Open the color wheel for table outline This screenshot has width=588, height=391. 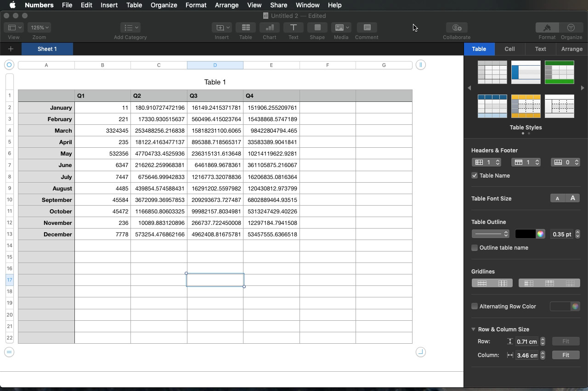[x=541, y=234]
